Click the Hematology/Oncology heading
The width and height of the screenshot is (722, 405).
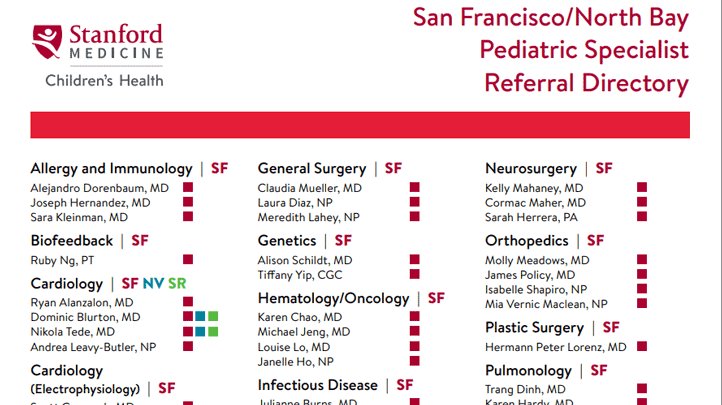(x=333, y=298)
